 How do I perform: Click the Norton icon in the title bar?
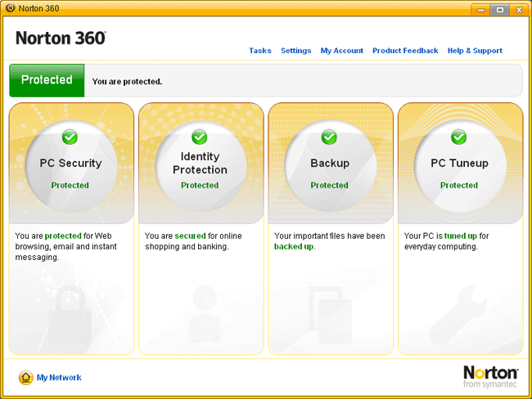coord(11,8)
